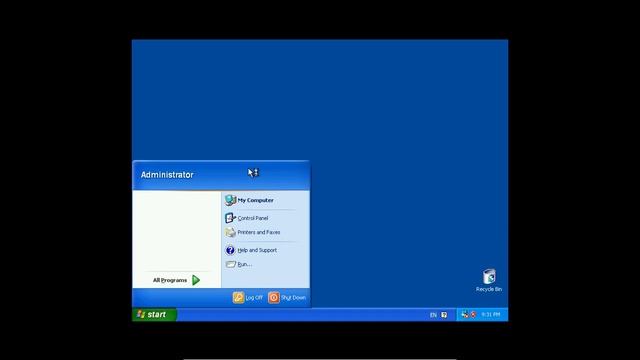The height and width of the screenshot is (360, 640).
Task: Click the start button label
Action: (157, 314)
